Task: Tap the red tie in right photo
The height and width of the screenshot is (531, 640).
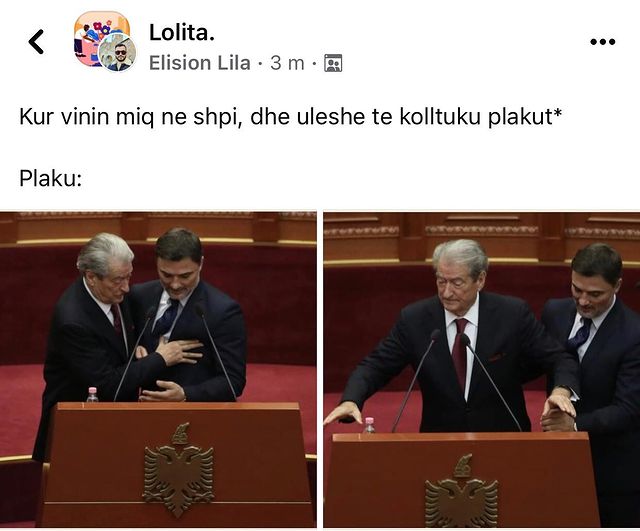Action: tap(460, 354)
